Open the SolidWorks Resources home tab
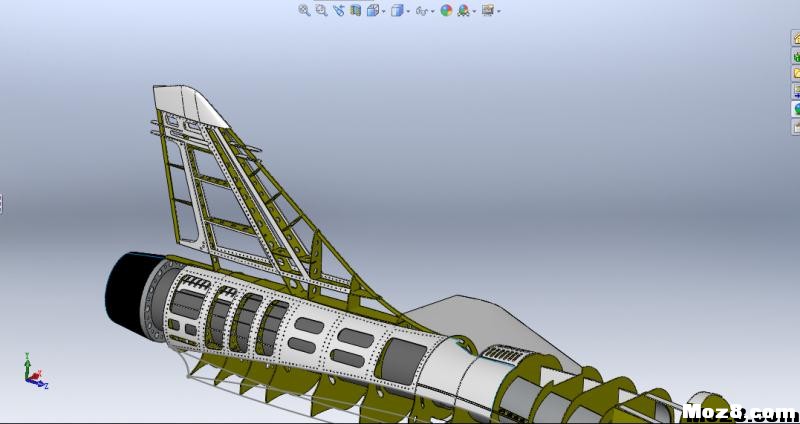 click(795, 38)
